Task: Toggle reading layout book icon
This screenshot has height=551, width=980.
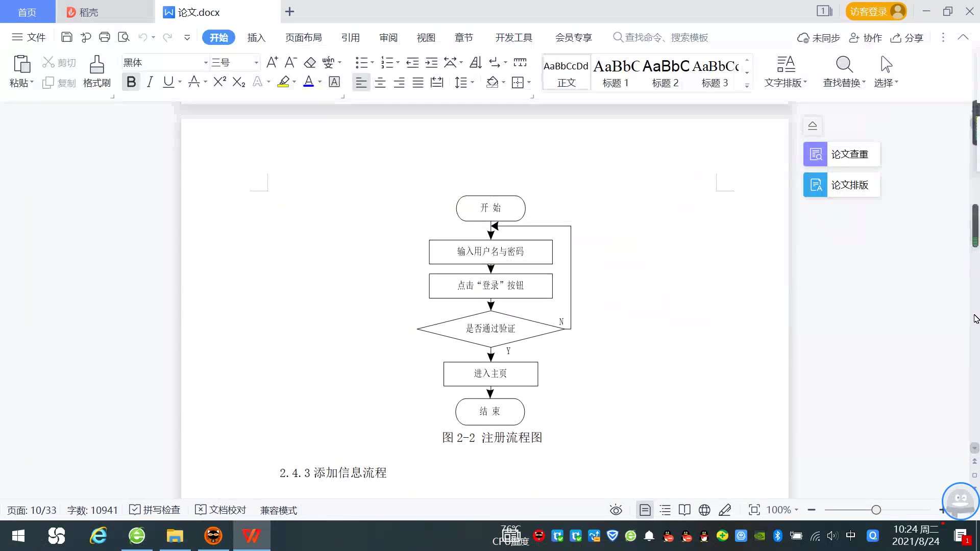Action: pyautogui.click(x=684, y=510)
